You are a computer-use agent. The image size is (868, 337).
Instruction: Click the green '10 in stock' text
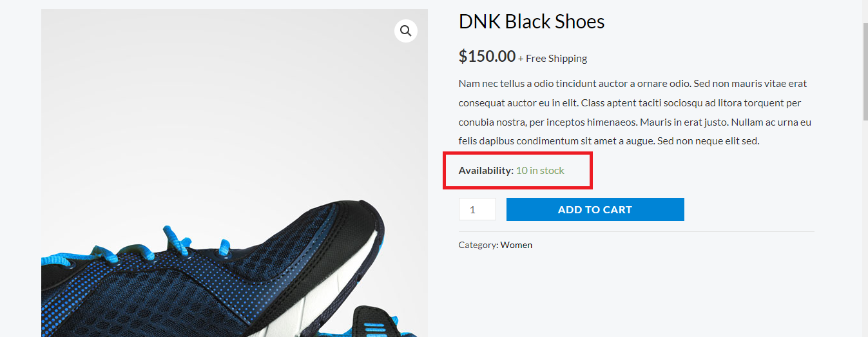coord(540,171)
